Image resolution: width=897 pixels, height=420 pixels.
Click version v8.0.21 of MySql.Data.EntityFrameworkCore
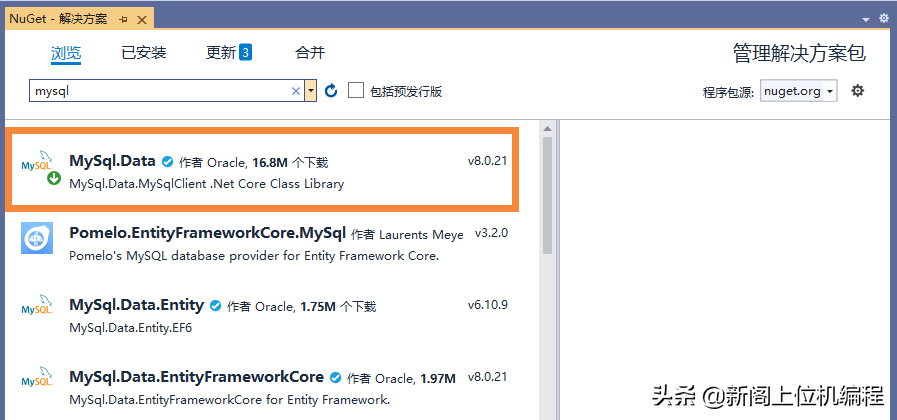click(487, 377)
